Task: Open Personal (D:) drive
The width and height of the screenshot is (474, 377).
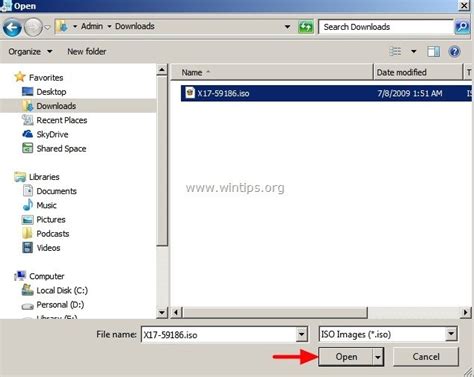Action: 60,305
